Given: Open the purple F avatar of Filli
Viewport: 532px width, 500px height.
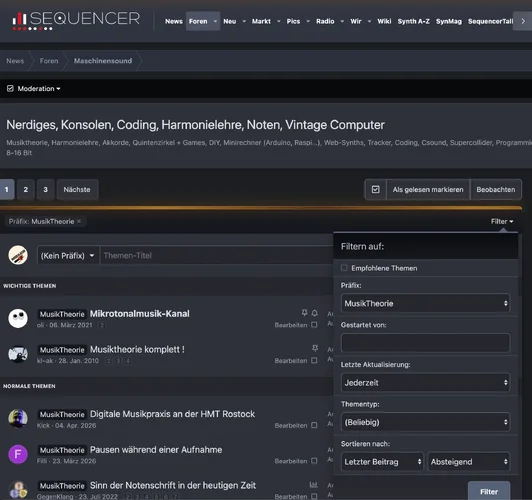Looking at the screenshot, I should click(18, 454).
